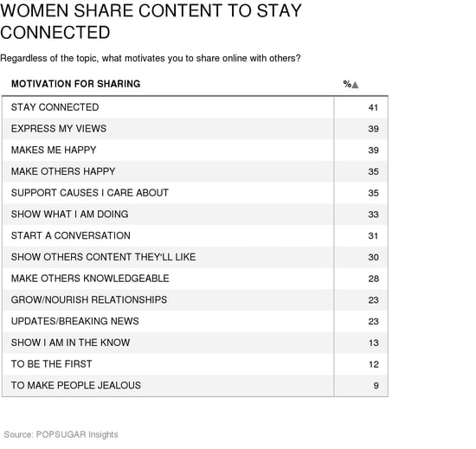Click the chart title Women Share Content

[151, 22]
